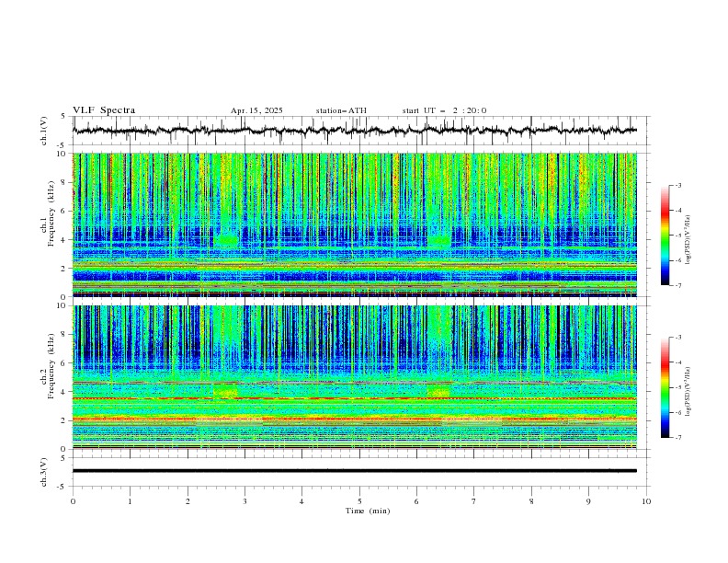Click the time axis tick label "9"
Image resolution: width=728 pixels, height=563 pixels.
[588, 501]
